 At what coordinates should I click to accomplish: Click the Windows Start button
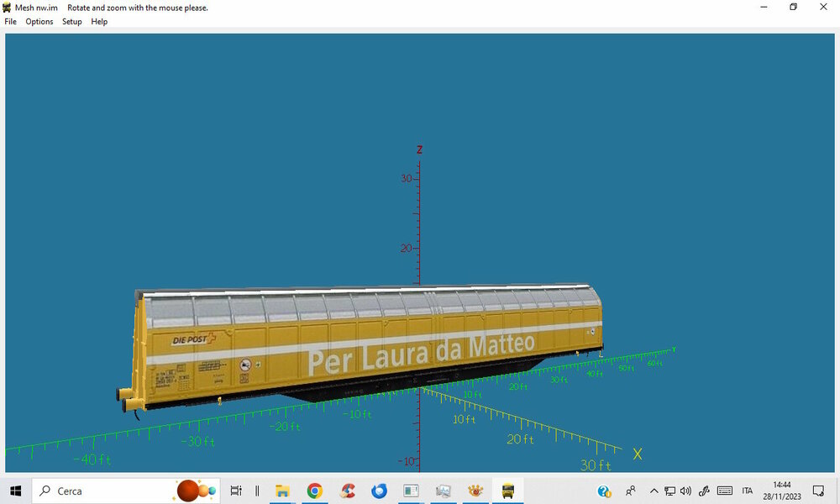[x=15, y=491]
